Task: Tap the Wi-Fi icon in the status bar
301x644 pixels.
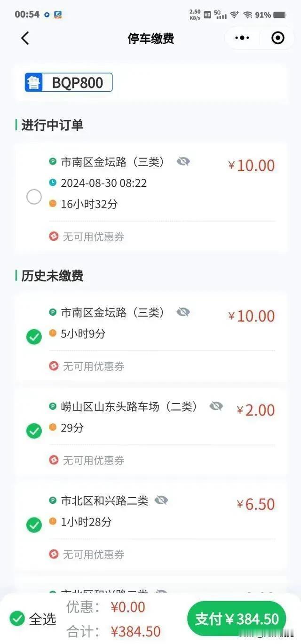Action: (248, 15)
